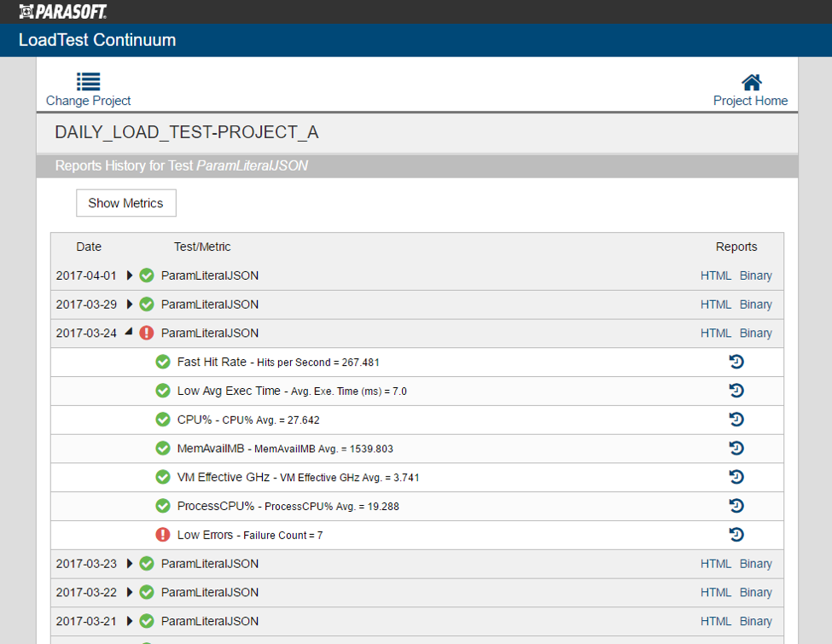Click the Parasoft logo in header
Viewport: 832px width, 644px height.
pyautogui.click(x=63, y=12)
